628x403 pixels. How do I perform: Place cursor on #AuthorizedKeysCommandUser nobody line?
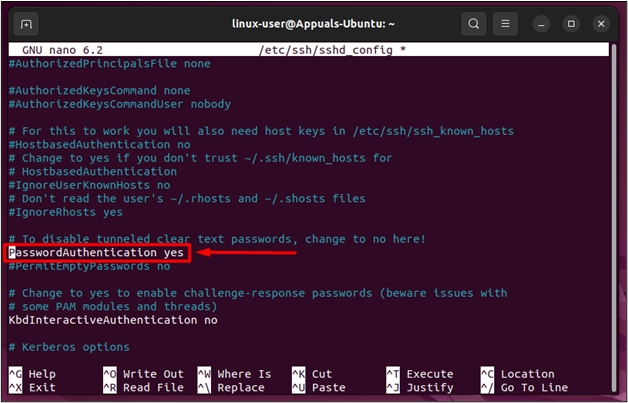(x=120, y=104)
